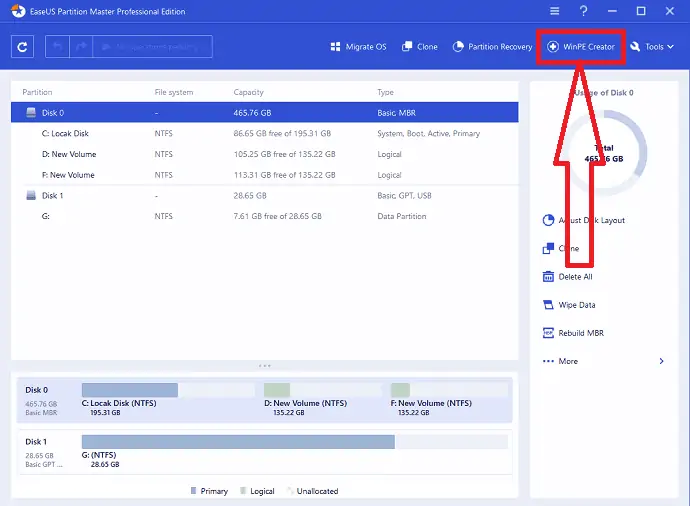The width and height of the screenshot is (690, 506).
Task: Click Clone icon in side panel
Action: coord(548,248)
